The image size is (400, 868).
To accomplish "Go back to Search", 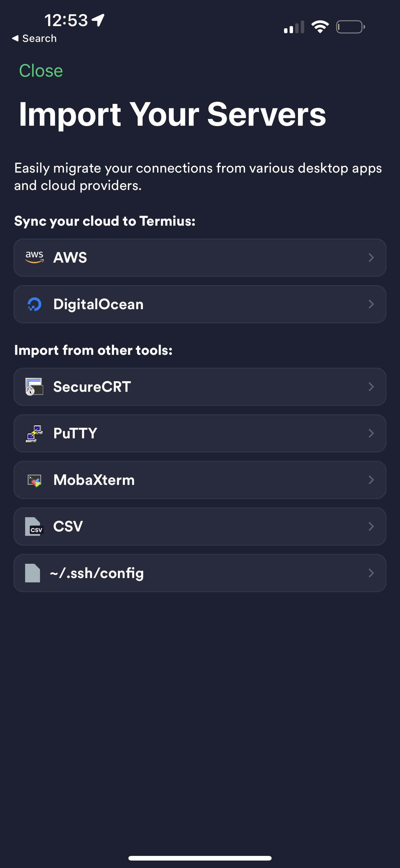I will 34,38.
